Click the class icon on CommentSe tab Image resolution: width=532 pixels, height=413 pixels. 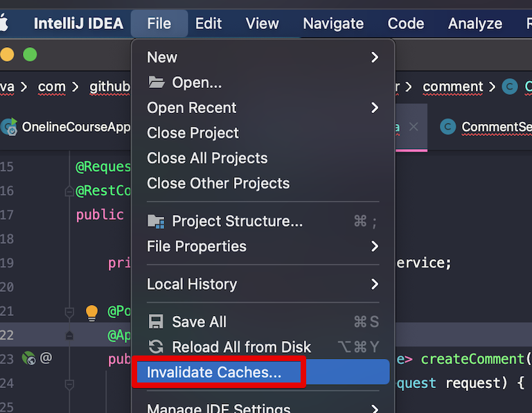tap(448, 127)
